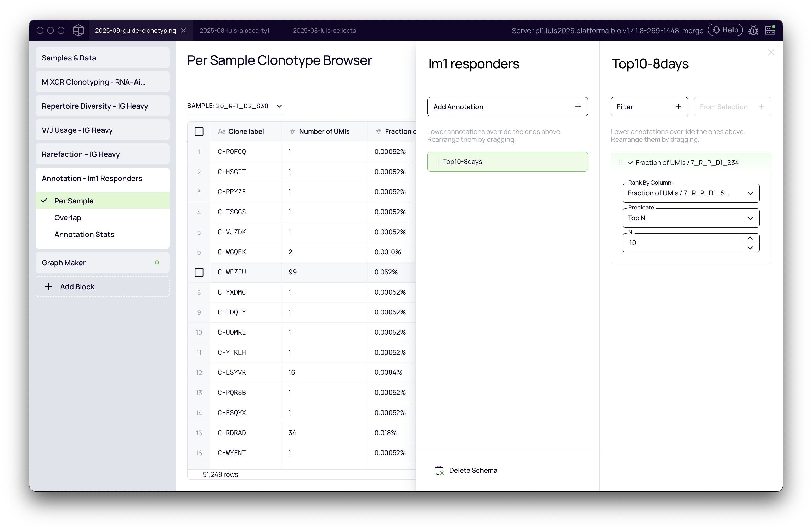812x530 pixels.
Task: Switch to the 2025-08-iuis-alpaca-ty1 tab
Action: click(x=234, y=30)
